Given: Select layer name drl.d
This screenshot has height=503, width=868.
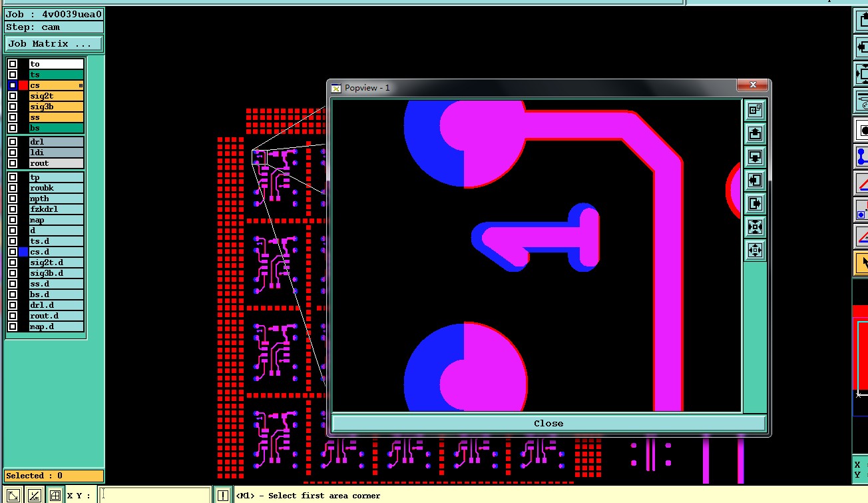Looking at the screenshot, I should (x=57, y=305).
